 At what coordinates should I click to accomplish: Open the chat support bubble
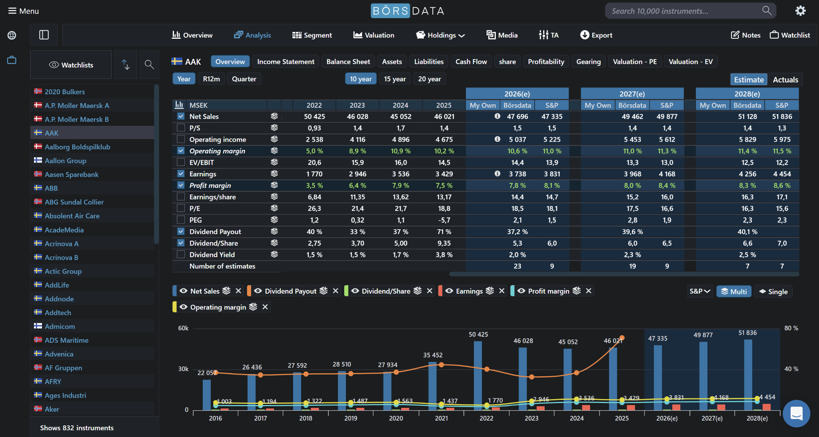coord(797,414)
